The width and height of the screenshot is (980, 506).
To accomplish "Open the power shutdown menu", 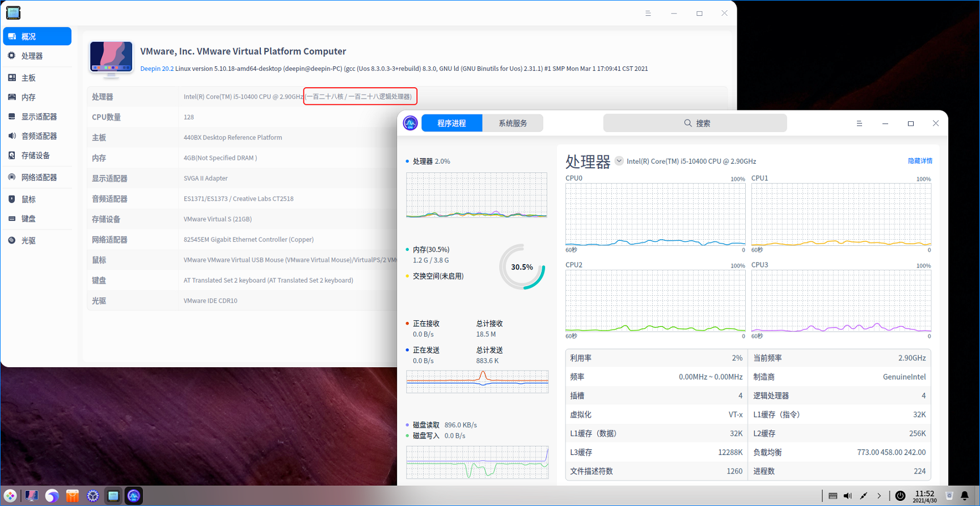I will point(900,496).
